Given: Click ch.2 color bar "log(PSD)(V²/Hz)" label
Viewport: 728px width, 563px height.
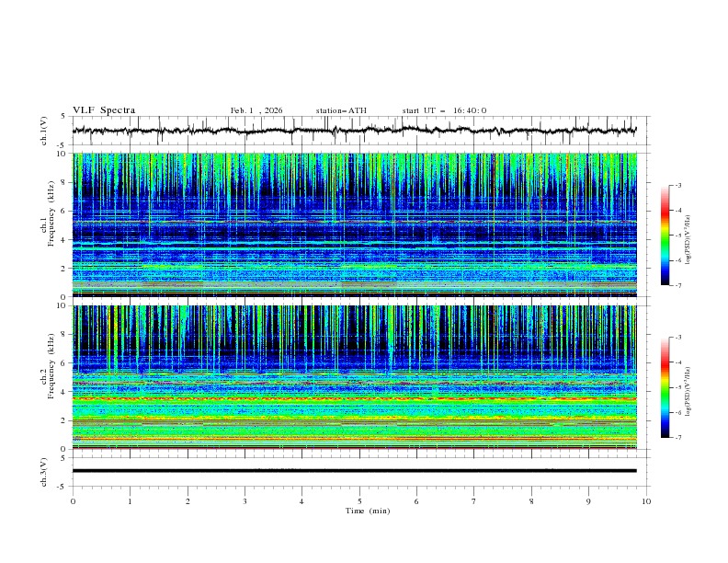Looking at the screenshot, I should [688, 392].
